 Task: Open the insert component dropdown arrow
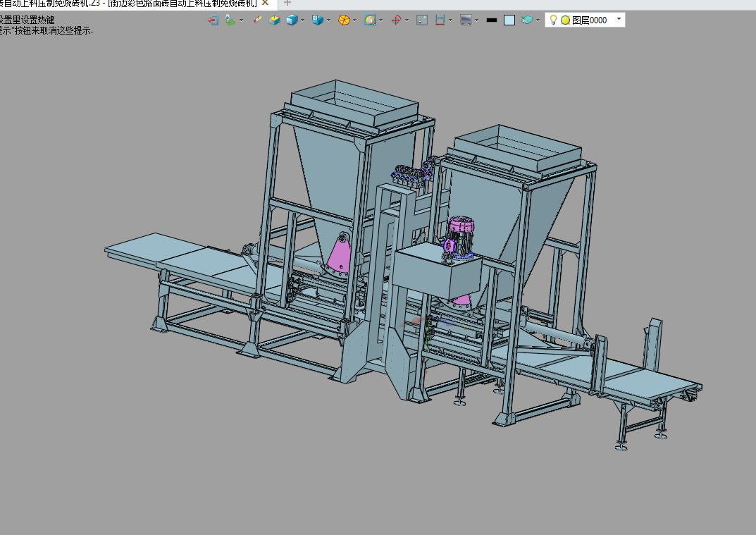(241, 20)
